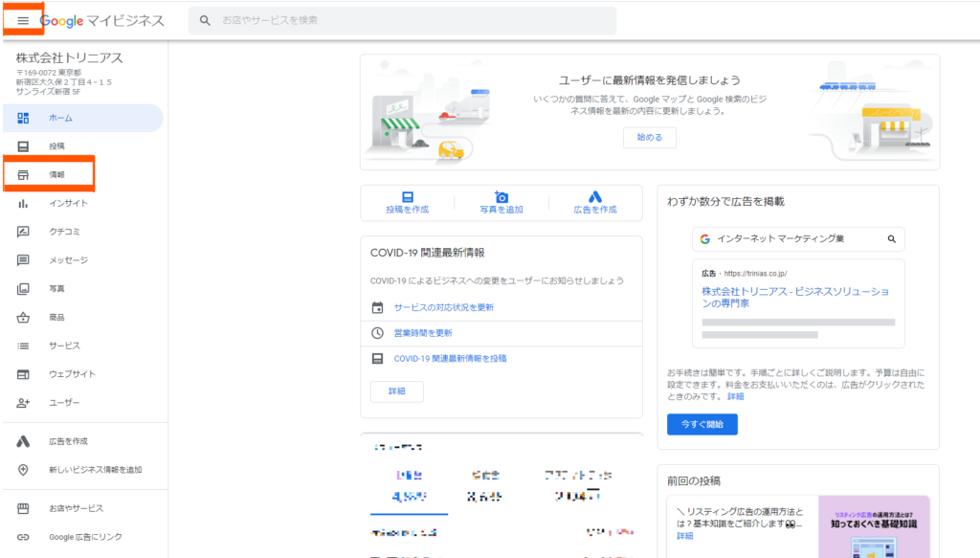Image resolution: width=980 pixels, height=558 pixels.
Task: Open COVID-19 関連最新情報を投稿 link
Action: point(450,359)
